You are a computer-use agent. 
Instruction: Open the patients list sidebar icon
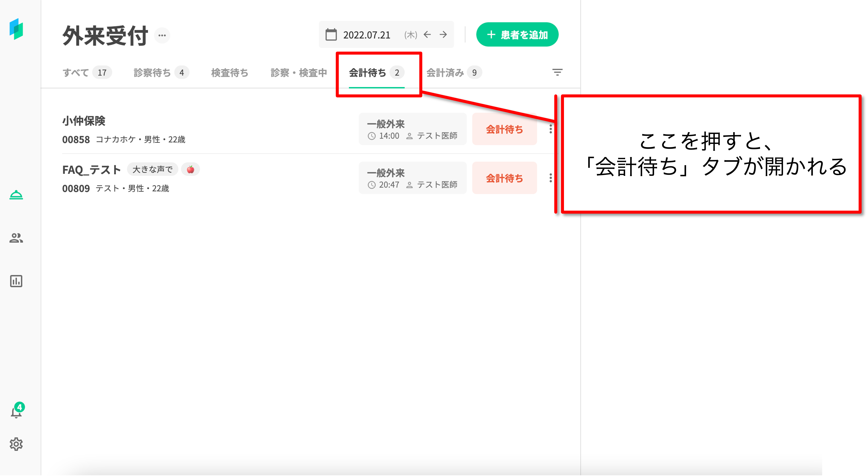click(16, 238)
